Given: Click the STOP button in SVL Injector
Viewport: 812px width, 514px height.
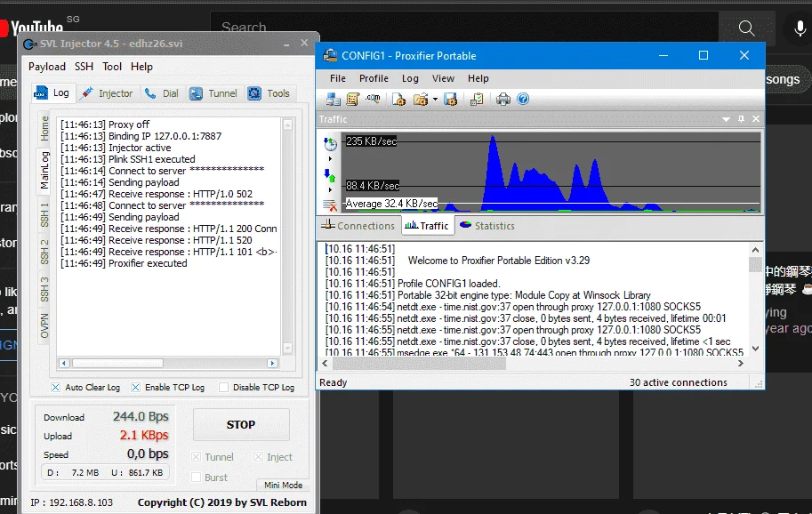Looking at the screenshot, I should (241, 424).
